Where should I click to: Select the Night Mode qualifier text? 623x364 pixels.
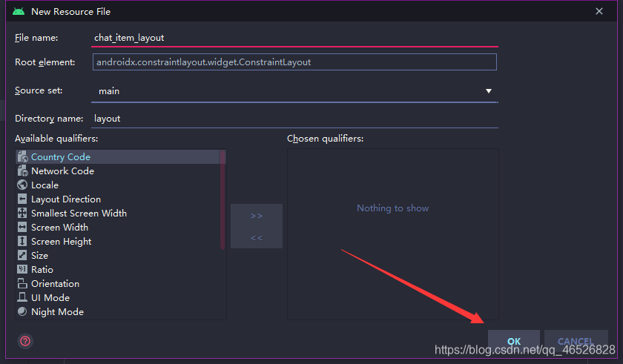[x=58, y=312]
